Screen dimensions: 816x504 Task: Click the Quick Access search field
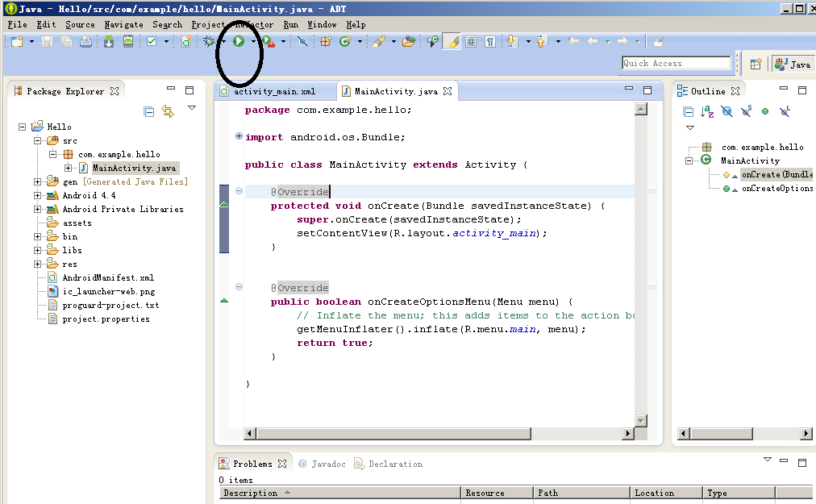676,63
